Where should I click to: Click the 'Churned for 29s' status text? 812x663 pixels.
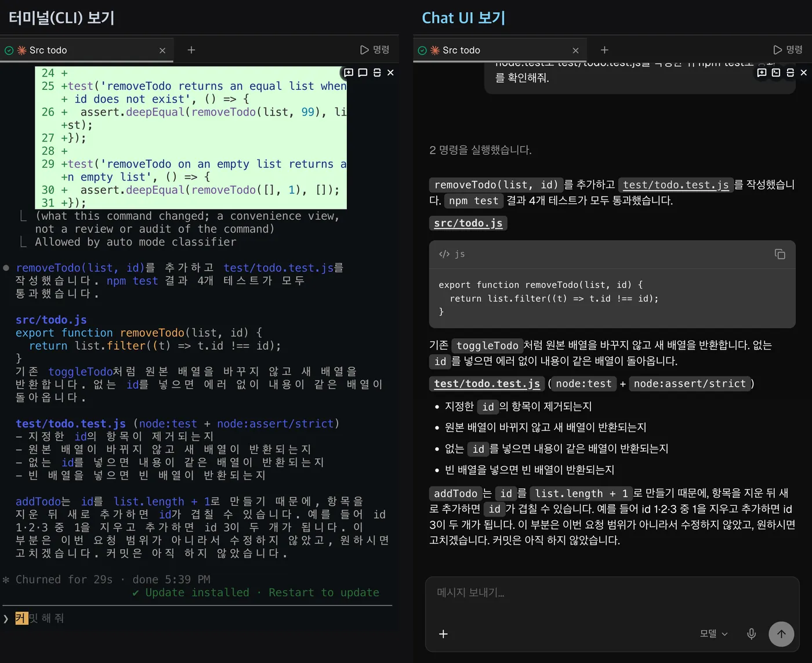[x=64, y=579]
